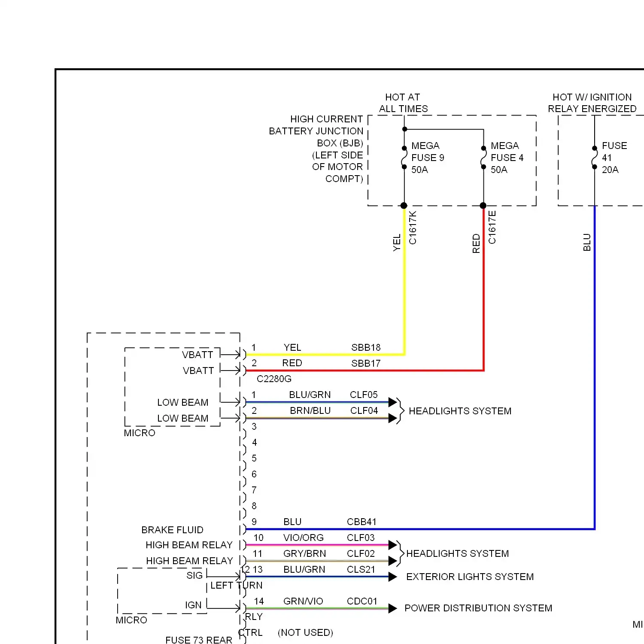Click circuit code 'CLS21'
This screenshot has width=644, height=644.
(x=361, y=569)
